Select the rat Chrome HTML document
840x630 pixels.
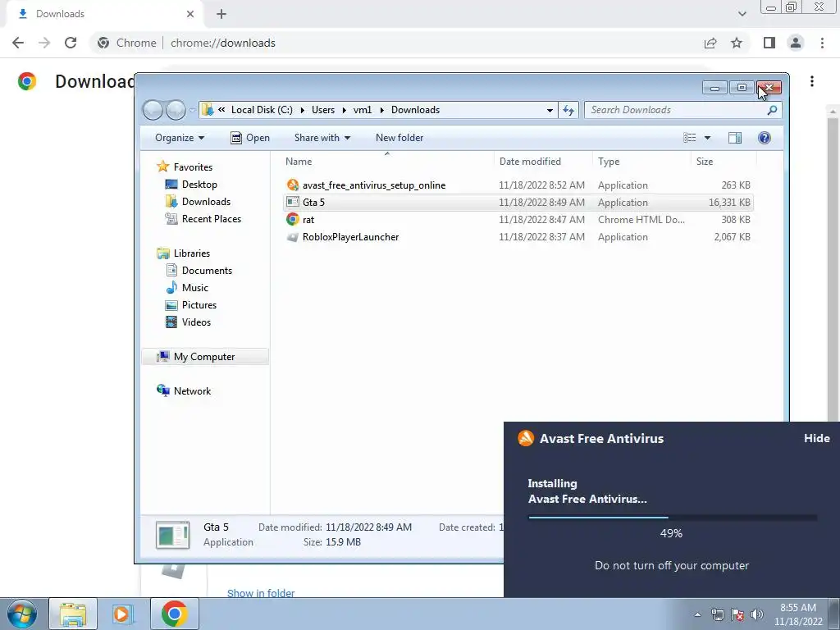[308, 220]
